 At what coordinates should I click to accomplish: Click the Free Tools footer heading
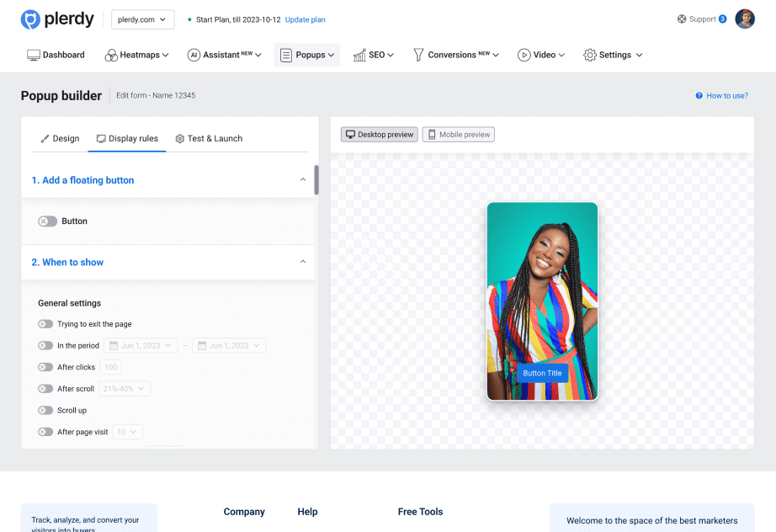pyautogui.click(x=420, y=512)
